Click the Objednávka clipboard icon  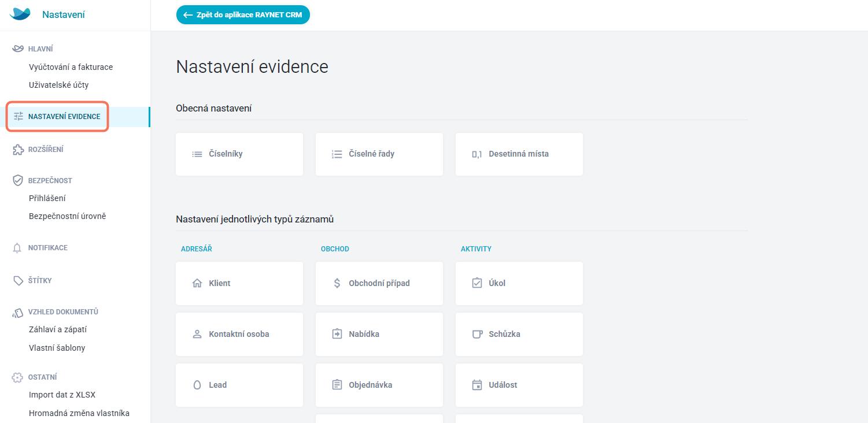coord(337,385)
